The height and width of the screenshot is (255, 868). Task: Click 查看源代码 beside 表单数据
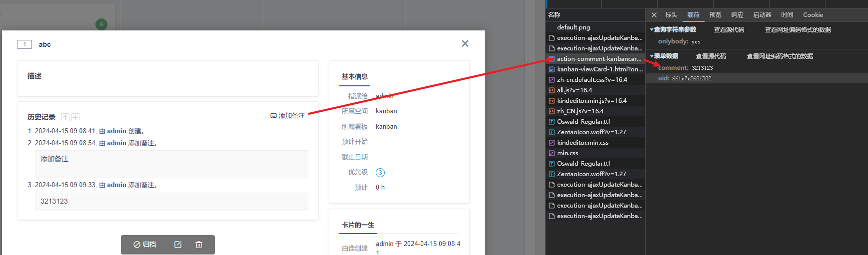pos(711,56)
